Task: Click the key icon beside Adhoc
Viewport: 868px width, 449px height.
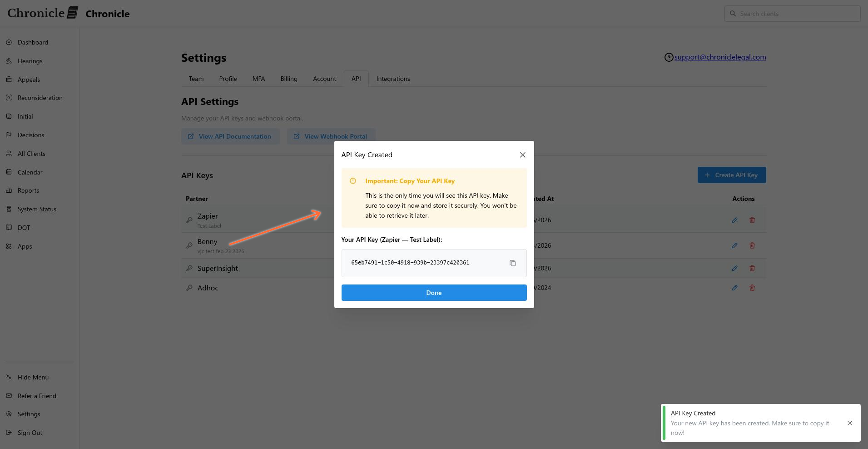Action: pos(189,288)
